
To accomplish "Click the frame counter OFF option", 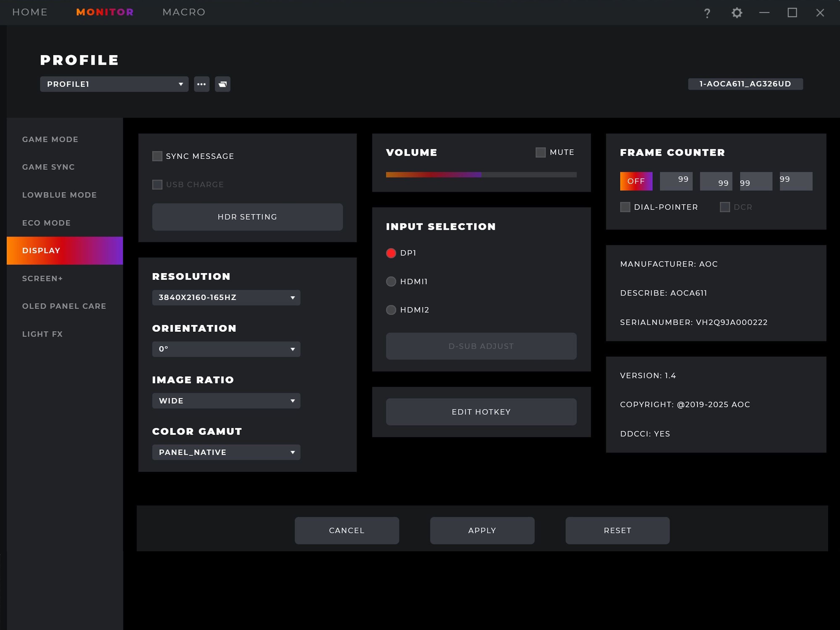I will coord(636,181).
